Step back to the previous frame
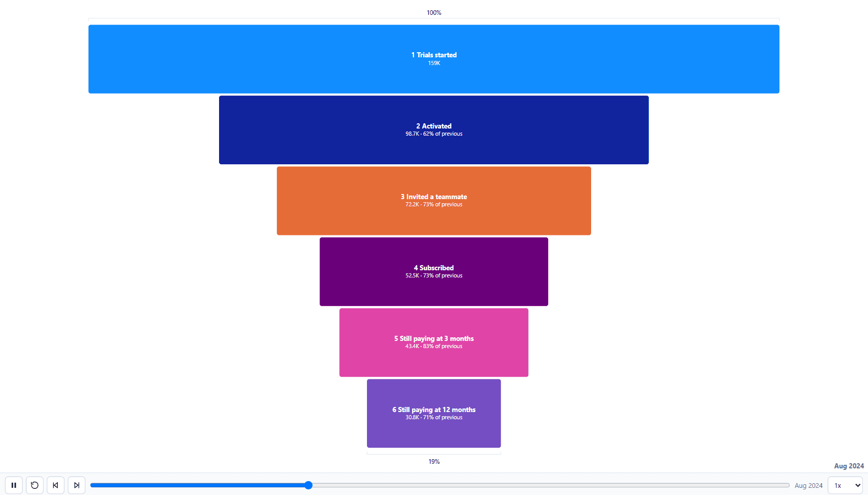 point(56,485)
